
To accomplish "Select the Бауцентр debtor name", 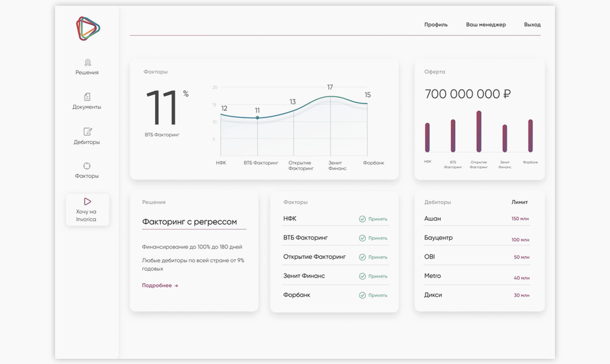I will tap(438, 238).
